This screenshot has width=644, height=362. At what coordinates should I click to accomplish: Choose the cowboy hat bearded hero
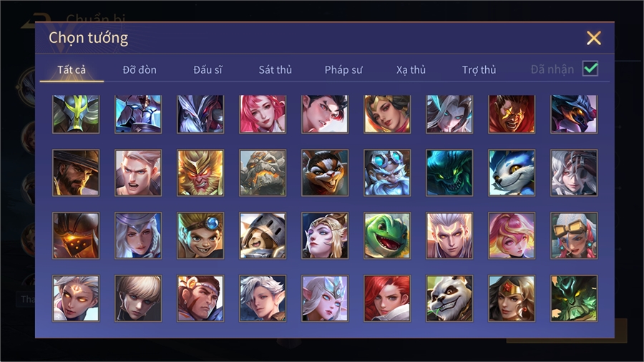76,173
